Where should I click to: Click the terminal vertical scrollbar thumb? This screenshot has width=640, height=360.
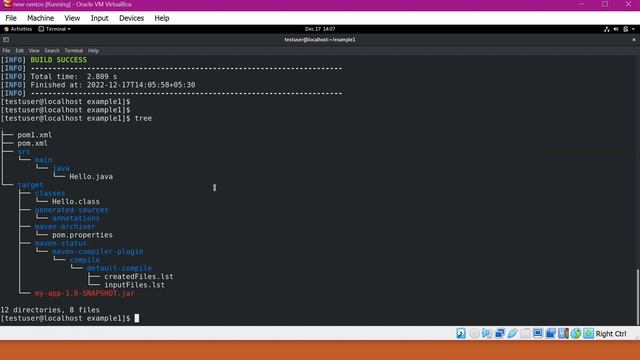click(638, 296)
